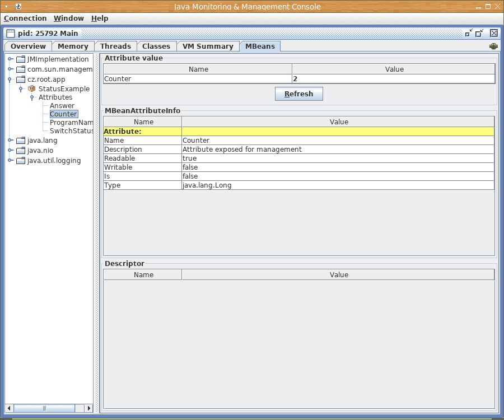Expand the JMImplementation tree node
The width and height of the screenshot is (504, 420).
tap(10, 59)
